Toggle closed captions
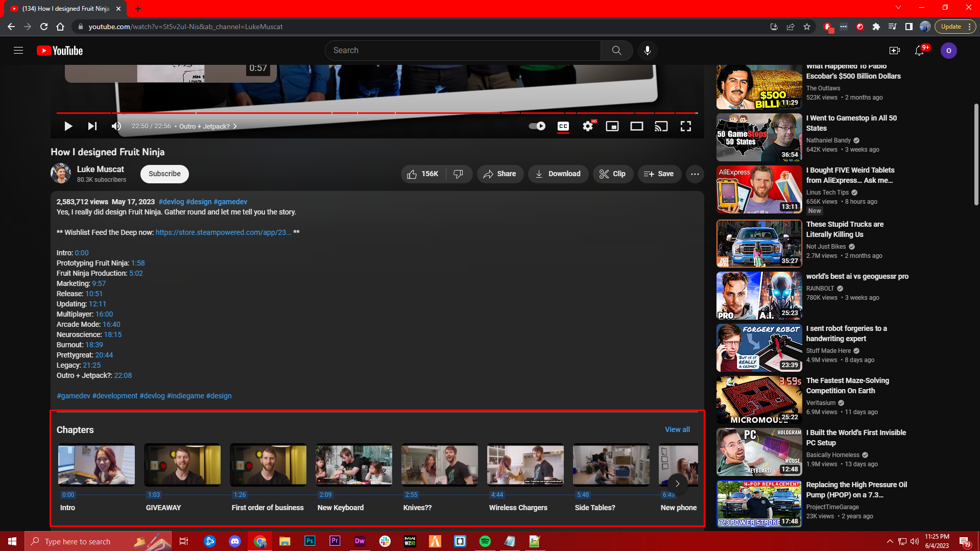980x551 pixels. tap(563, 126)
